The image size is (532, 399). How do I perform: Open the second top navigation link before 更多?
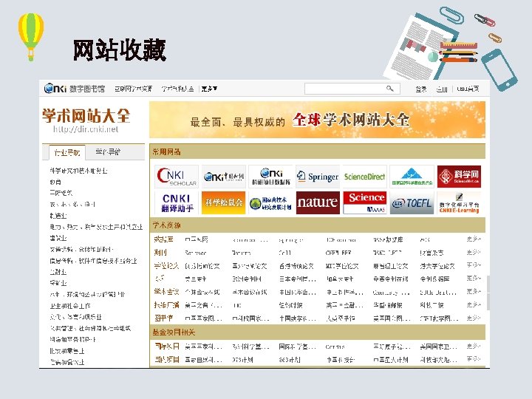tap(177, 89)
